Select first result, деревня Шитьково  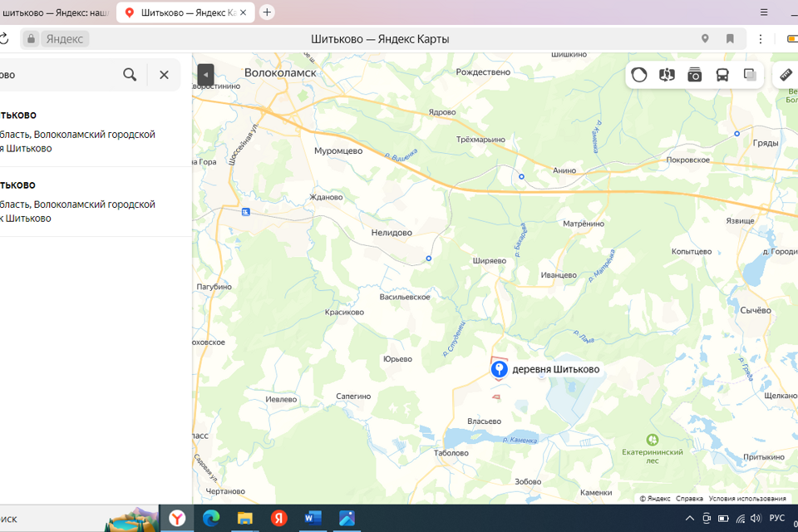(96, 132)
